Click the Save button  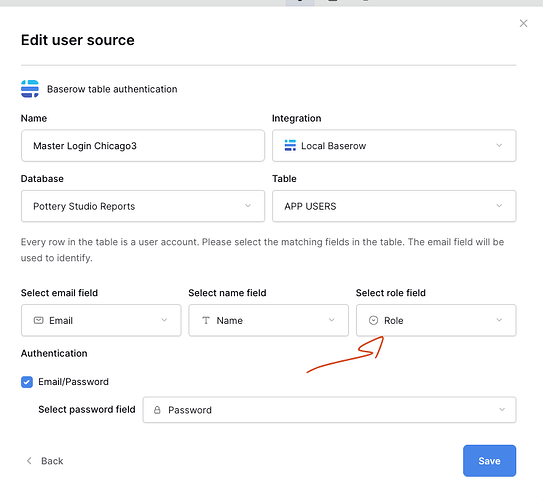click(x=489, y=461)
